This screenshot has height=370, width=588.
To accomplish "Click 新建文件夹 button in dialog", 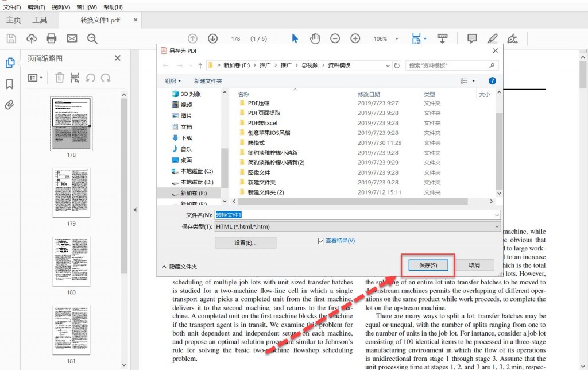I will pos(208,81).
